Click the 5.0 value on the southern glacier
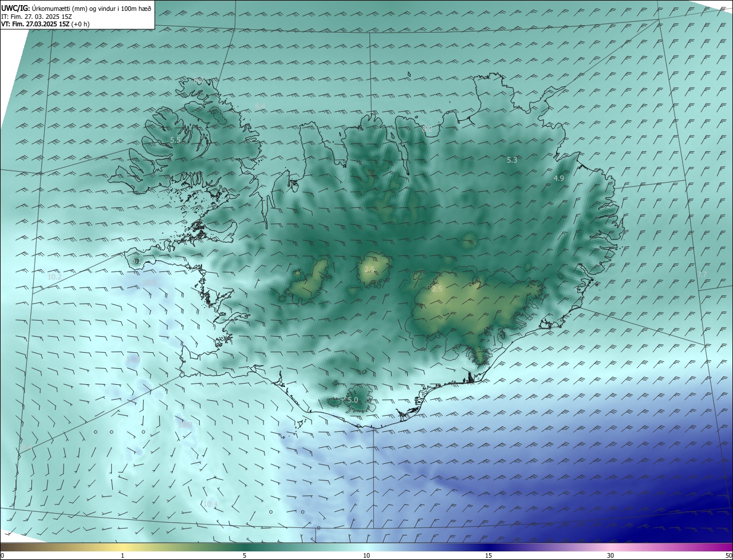 point(353,400)
